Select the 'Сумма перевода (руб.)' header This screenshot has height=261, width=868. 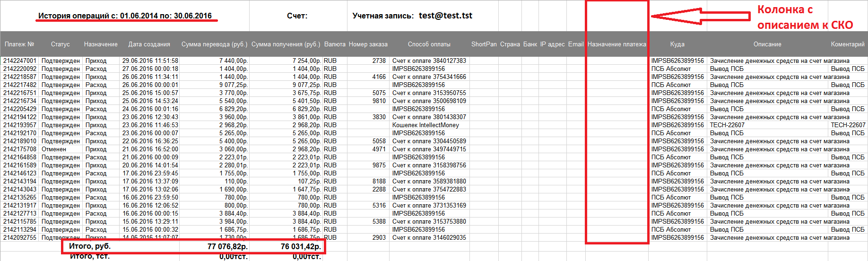click(x=214, y=44)
